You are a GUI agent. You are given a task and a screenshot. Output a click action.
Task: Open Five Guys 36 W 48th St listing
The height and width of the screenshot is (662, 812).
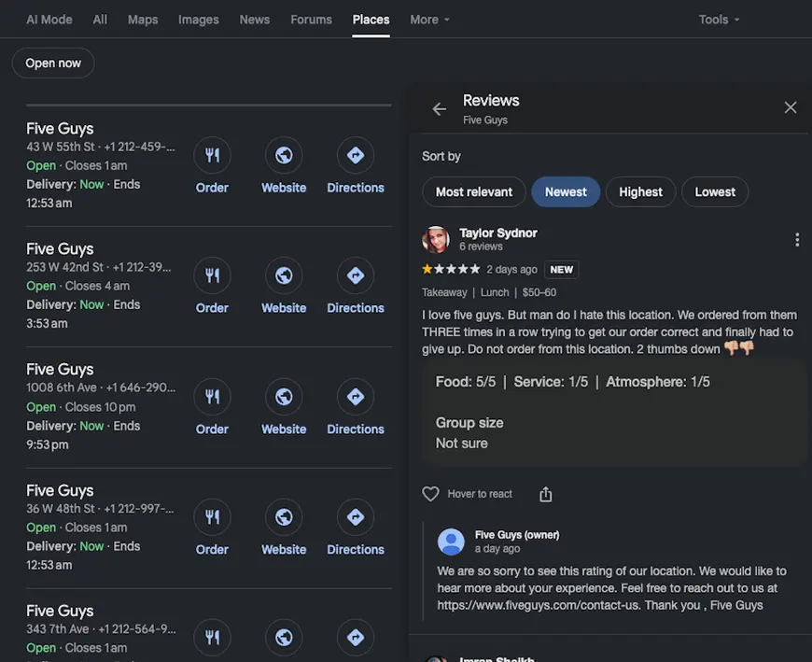pos(60,490)
